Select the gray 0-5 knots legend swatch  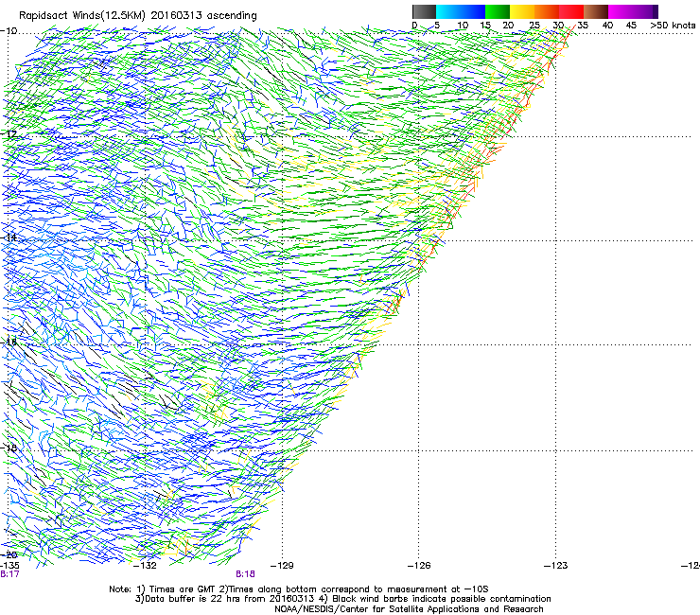pos(424,11)
